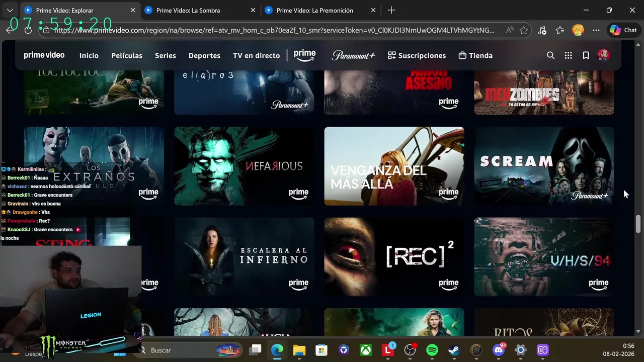Image resolution: width=644 pixels, height=362 pixels.
Task: Open a new browser tab
Action: tap(391, 10)
